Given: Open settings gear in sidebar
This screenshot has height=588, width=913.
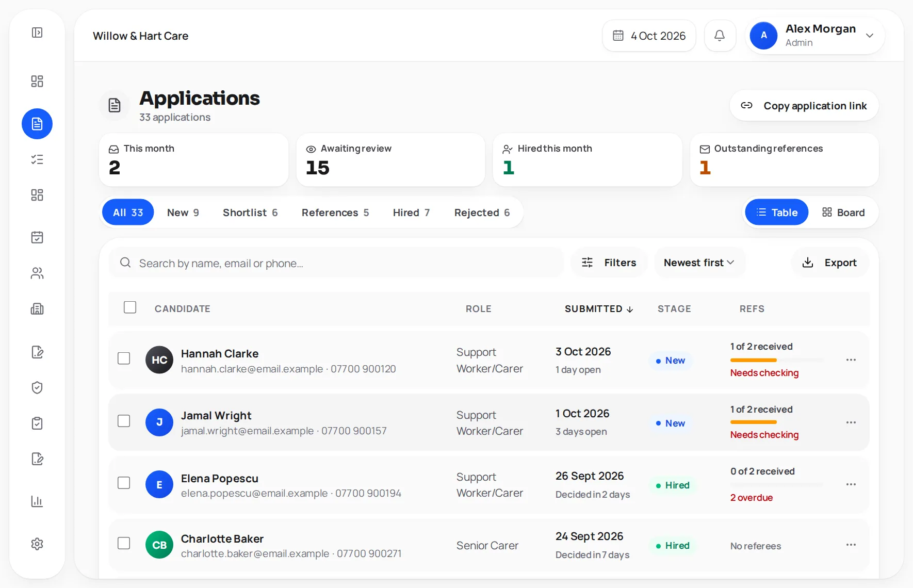Looking at the screenshot, I should coord(37,544).
